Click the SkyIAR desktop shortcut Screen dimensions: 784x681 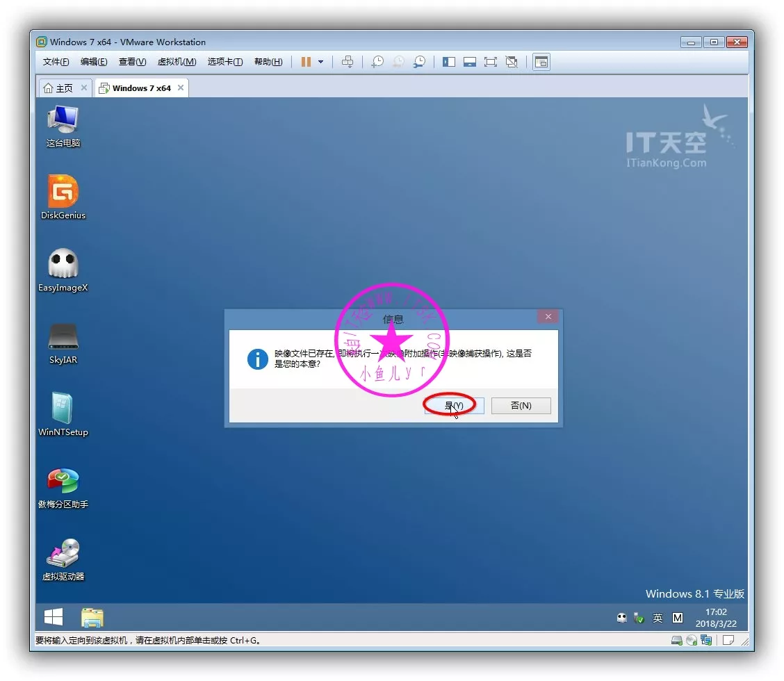coord(63,338)
